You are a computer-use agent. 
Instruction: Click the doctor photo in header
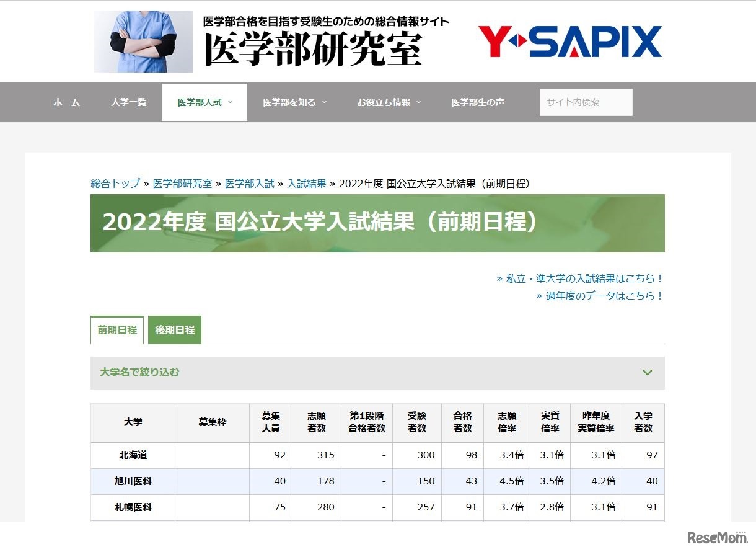tap(143, 42)
